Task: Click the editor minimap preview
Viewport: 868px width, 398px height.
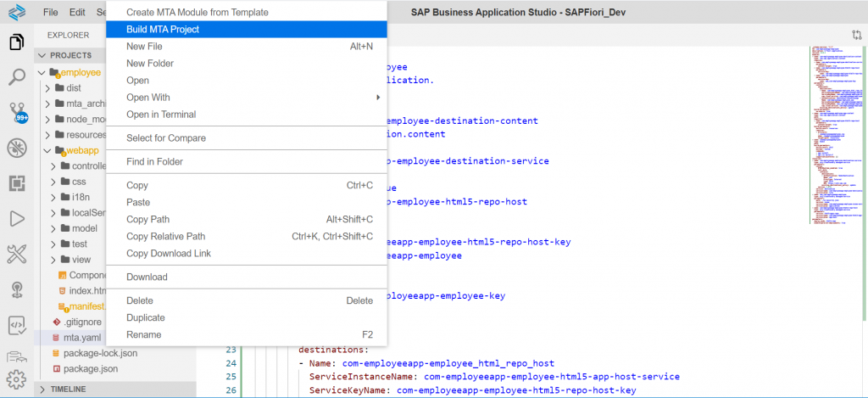Action: point(835,136)
